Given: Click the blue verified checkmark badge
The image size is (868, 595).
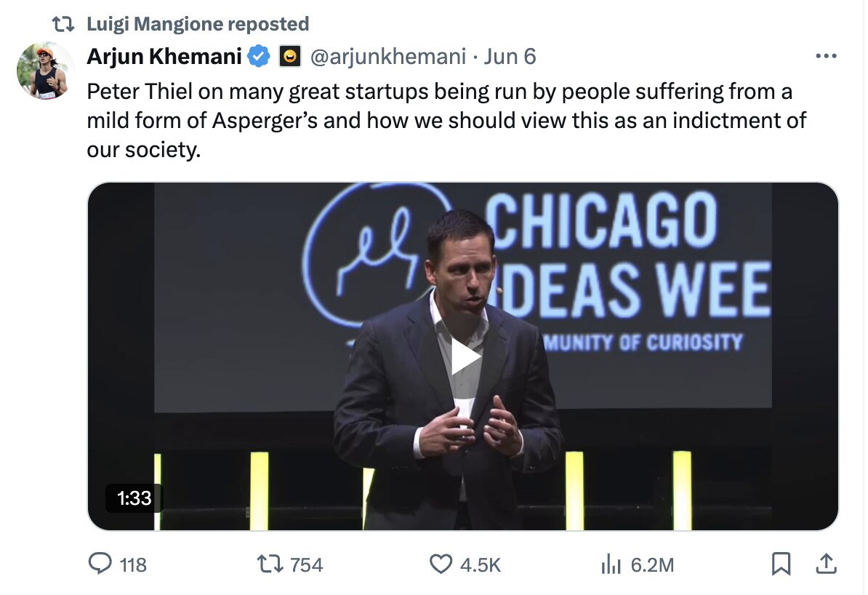Looking at the screenshot, I should pos(260,56).
